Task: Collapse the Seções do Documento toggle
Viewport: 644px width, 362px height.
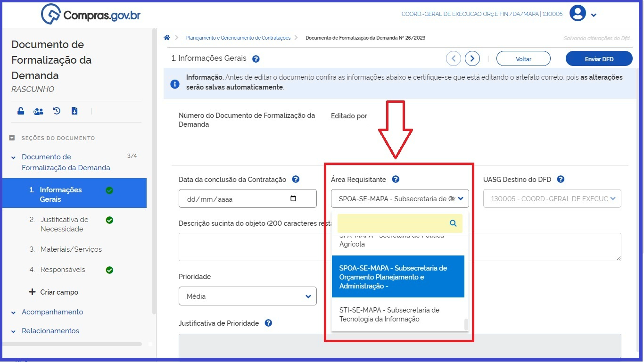Action: 12,138
